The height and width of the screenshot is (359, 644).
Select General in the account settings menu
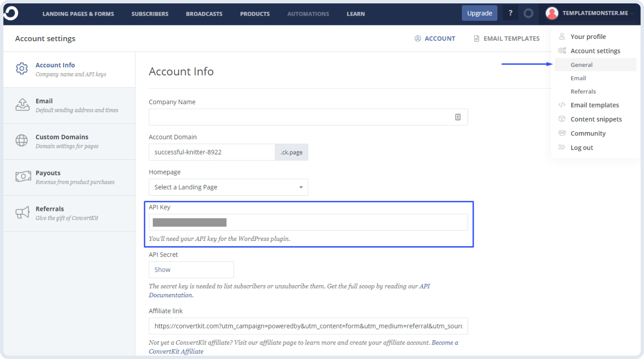(x=582, y=64)
